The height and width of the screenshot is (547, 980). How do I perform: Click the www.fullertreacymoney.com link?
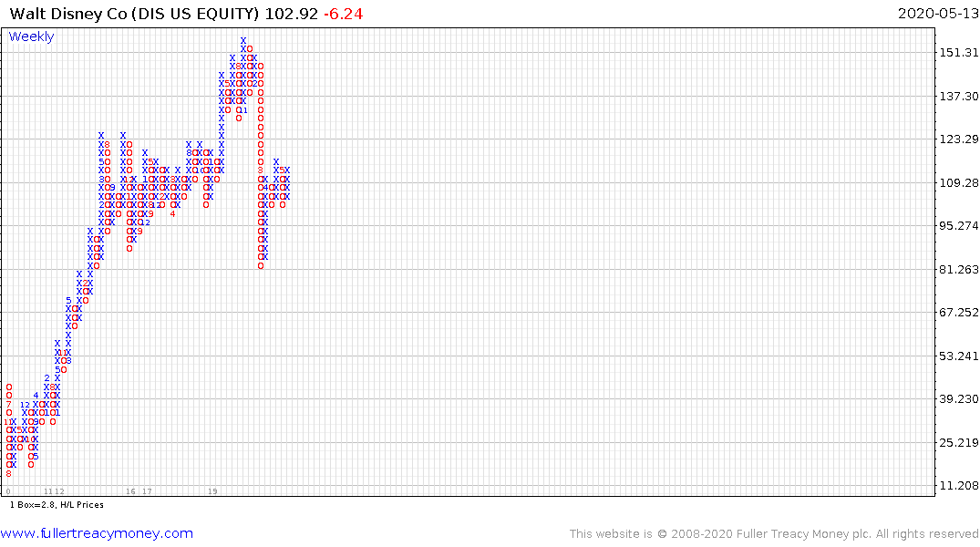click(x=97, y=533)
